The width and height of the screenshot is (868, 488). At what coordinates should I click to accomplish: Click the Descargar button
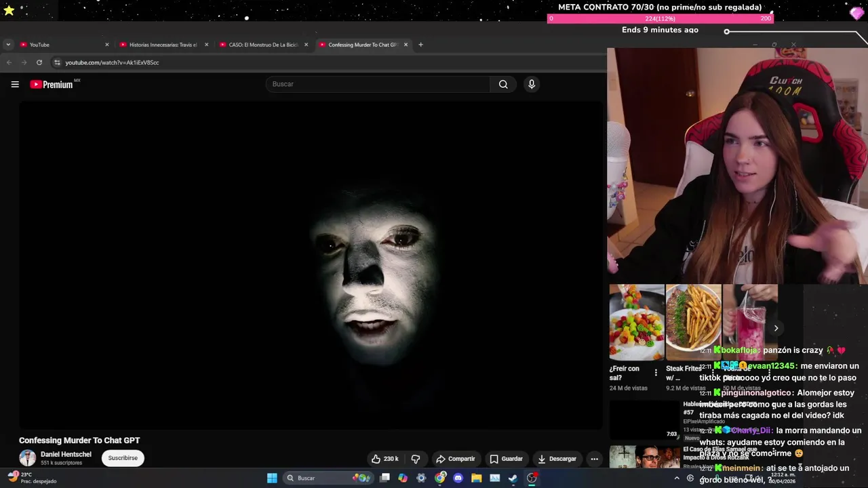coord(557,459)
